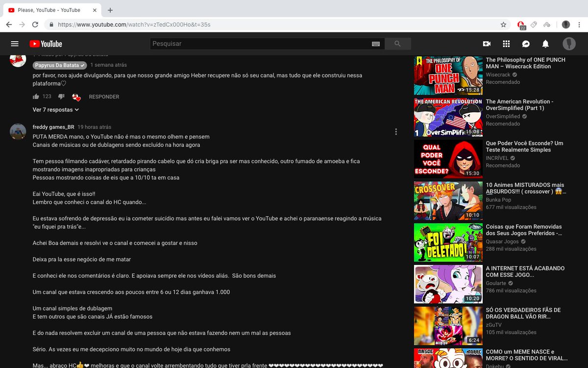This screenshot has height=368, width=588.
Task: Click the Quasar Jogos channel name
Action: click(502, 241)
